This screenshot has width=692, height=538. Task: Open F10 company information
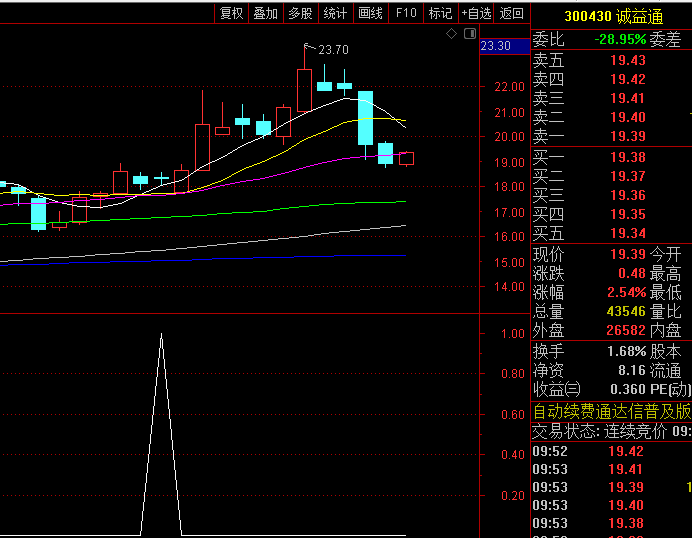pyautogui.click(x=405, y=13)
